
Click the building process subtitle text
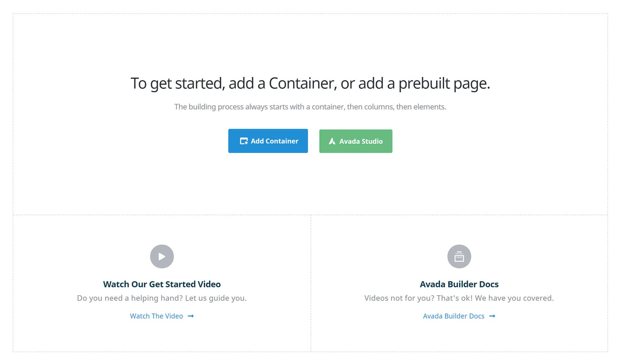tap(310, 107)
